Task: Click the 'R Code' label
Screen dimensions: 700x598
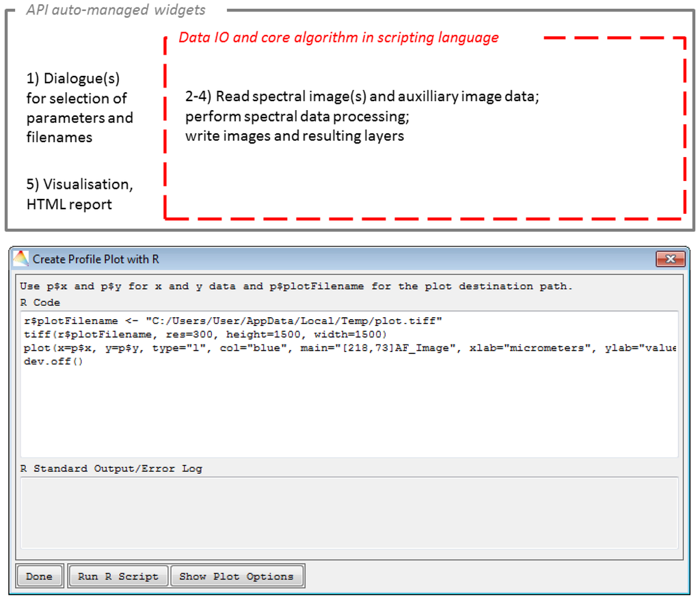Action: tap(40, 302)
